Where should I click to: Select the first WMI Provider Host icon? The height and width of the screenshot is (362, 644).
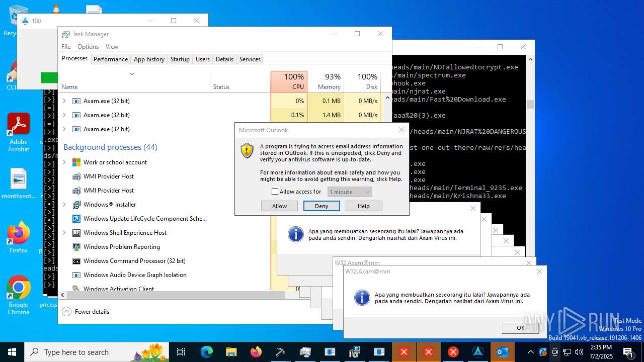click(76, 176)
